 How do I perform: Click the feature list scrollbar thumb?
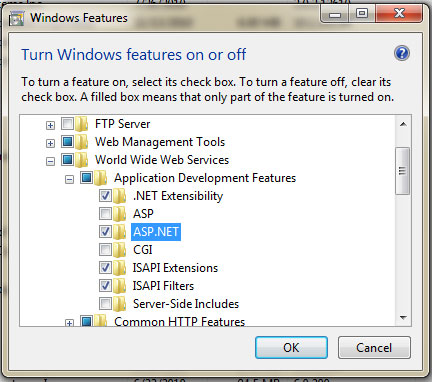[403, 171]
